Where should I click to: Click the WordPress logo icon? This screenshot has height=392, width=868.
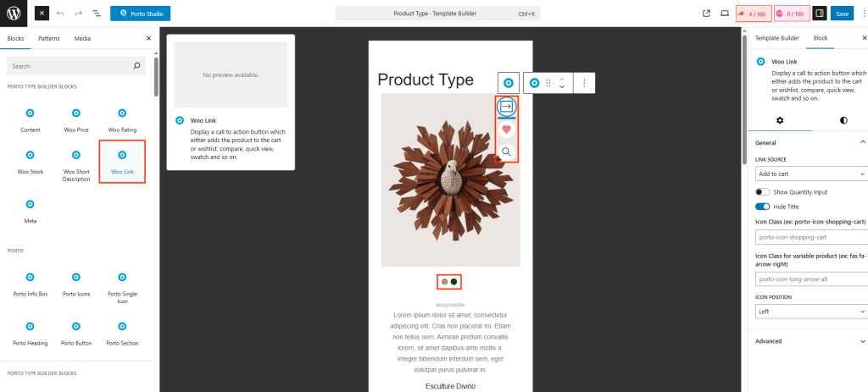point(14,14)
